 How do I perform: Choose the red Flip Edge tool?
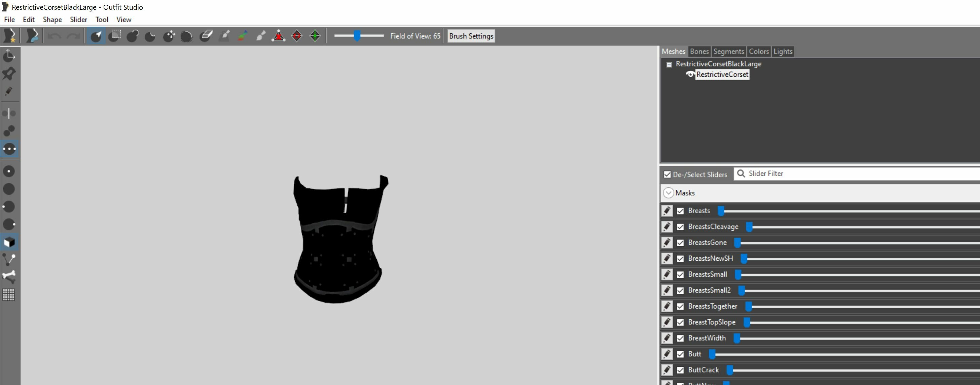click(297, 36)
